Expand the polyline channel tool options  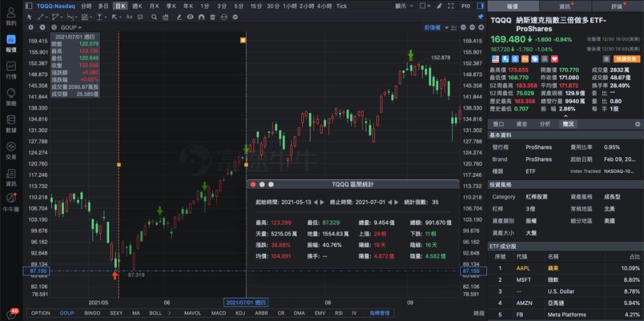[61, 17]
